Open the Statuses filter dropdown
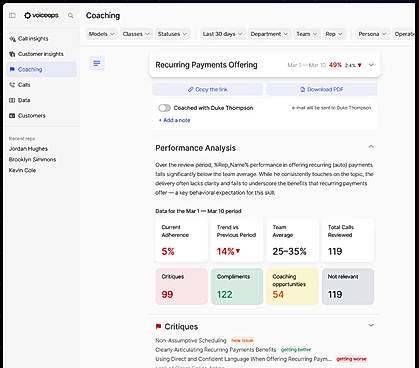 click(x=172, y=34)
